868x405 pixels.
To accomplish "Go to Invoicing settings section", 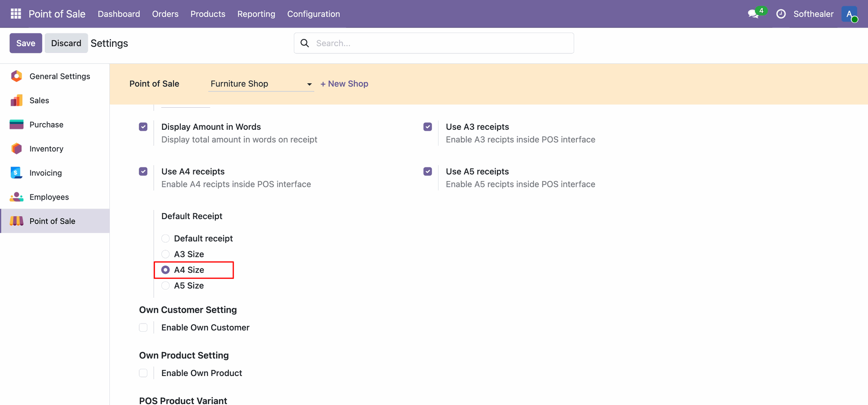I will [x=55, y=172].
